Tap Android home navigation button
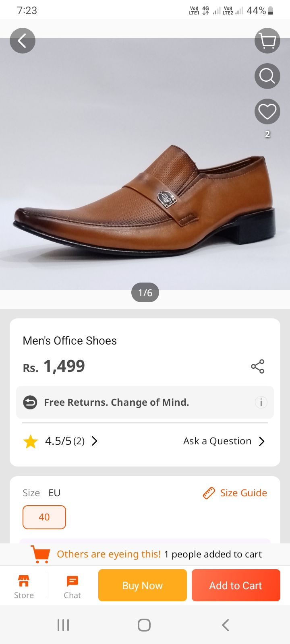This screenshot has width=290, height=644. [144, 625]
